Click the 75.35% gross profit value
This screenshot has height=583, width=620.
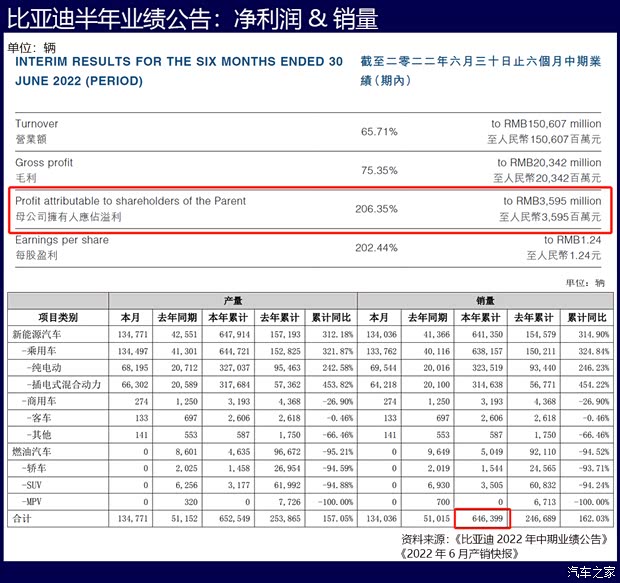pos(379,170)
